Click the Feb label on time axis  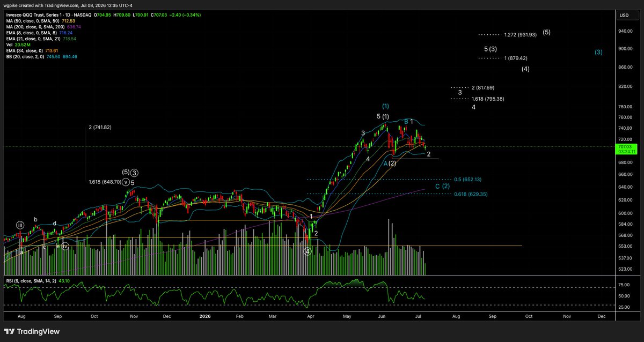coord(240,316)
